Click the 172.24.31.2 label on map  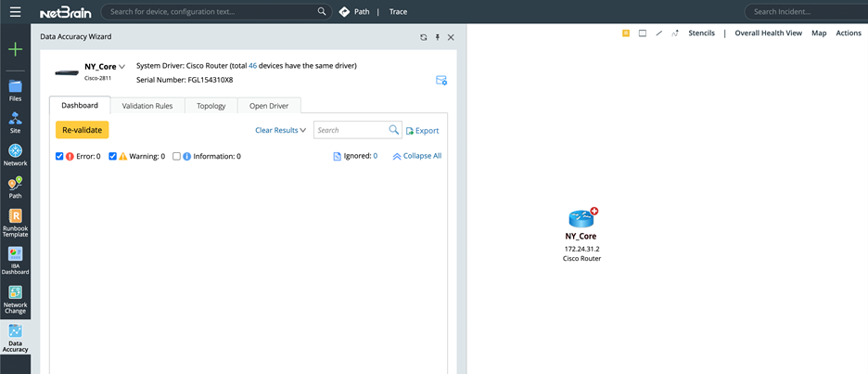pos(581,249)
